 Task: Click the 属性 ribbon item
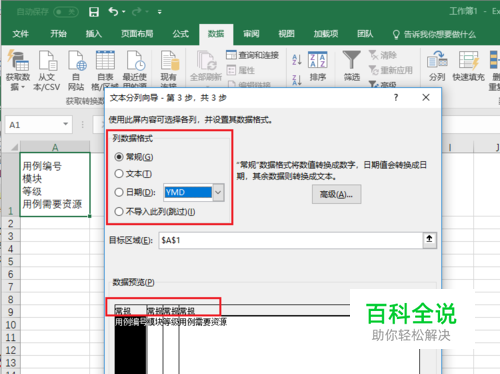pos(241,70)
